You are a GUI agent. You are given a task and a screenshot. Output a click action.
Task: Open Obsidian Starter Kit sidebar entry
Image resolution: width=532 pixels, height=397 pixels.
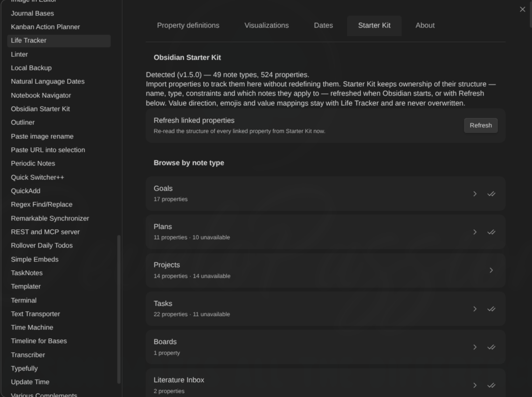tap(59, 109)
